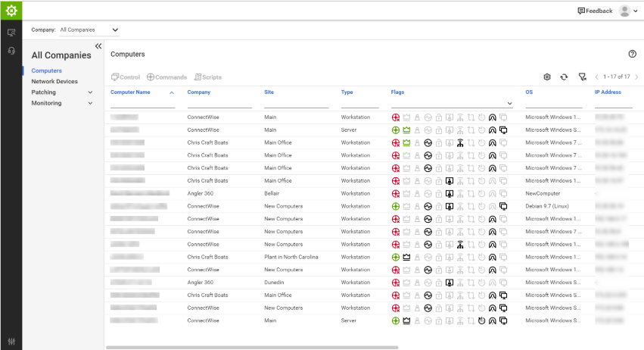Click 'Angler 360' in the Dunedin row
Screen dimensions: 644x350
tap(201, 283)
